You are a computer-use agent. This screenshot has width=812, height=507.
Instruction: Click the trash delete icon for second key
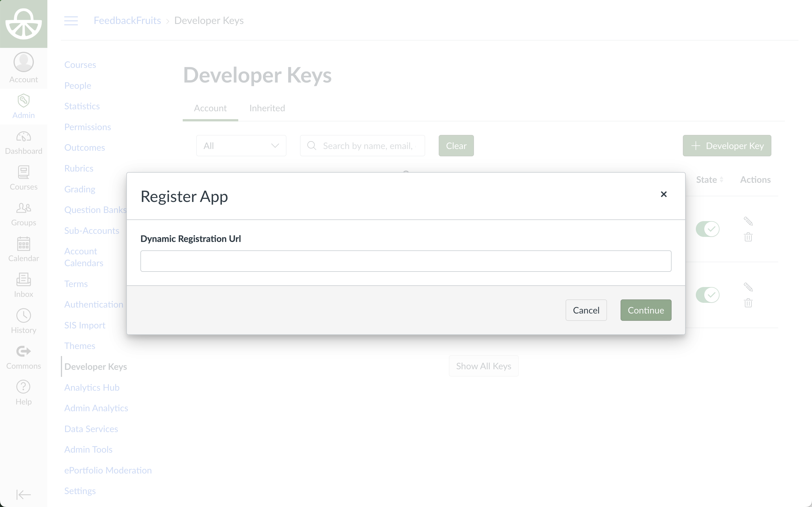point(748,303)
